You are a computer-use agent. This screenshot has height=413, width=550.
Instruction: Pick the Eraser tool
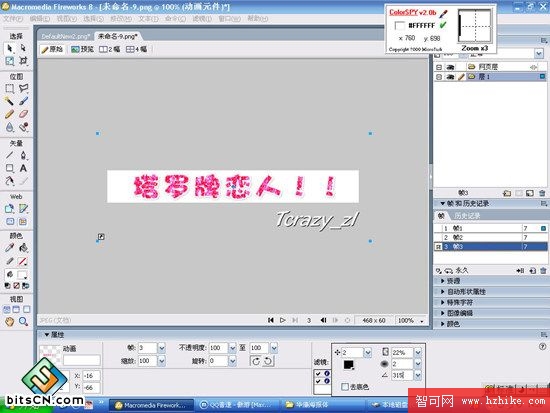23,114
